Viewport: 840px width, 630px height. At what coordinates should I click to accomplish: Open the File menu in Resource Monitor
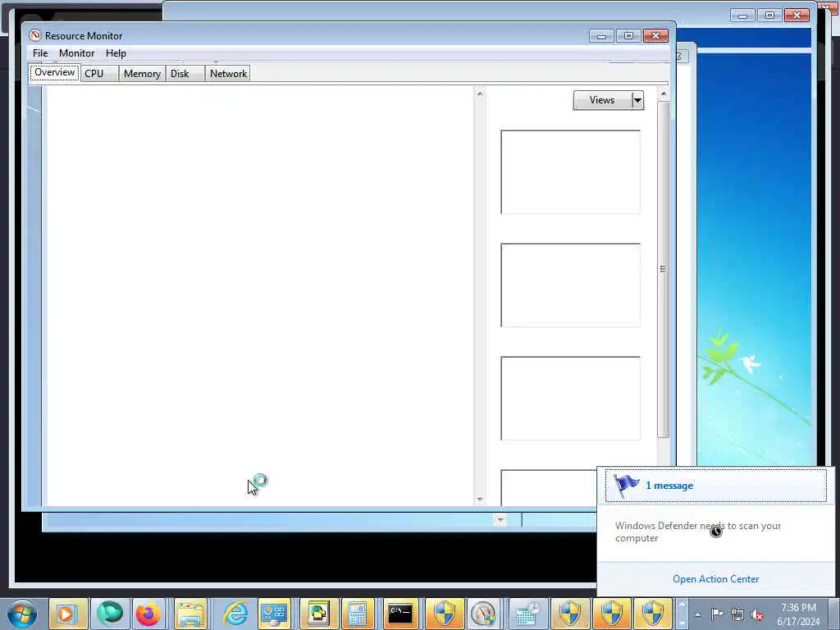[40, 53]
